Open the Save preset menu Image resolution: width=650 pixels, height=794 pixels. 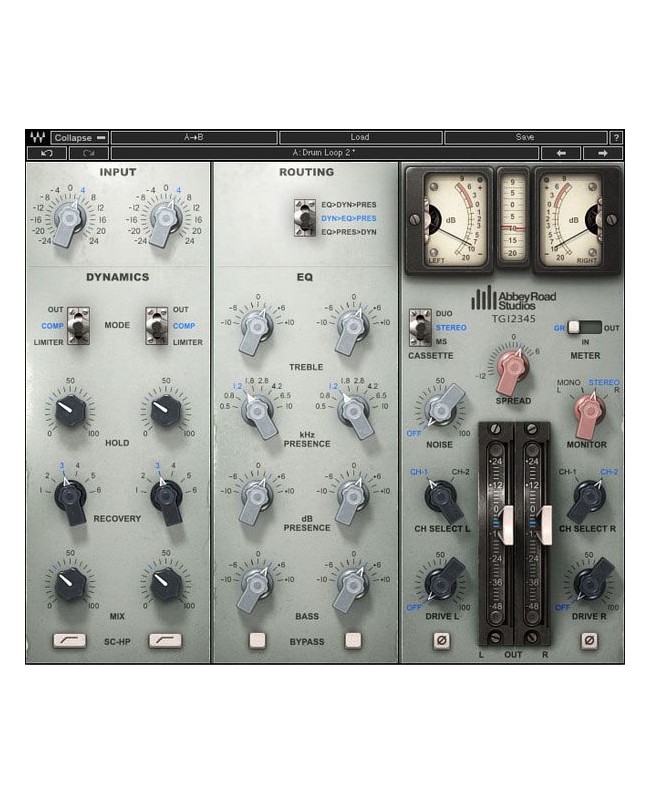[525, 137]
